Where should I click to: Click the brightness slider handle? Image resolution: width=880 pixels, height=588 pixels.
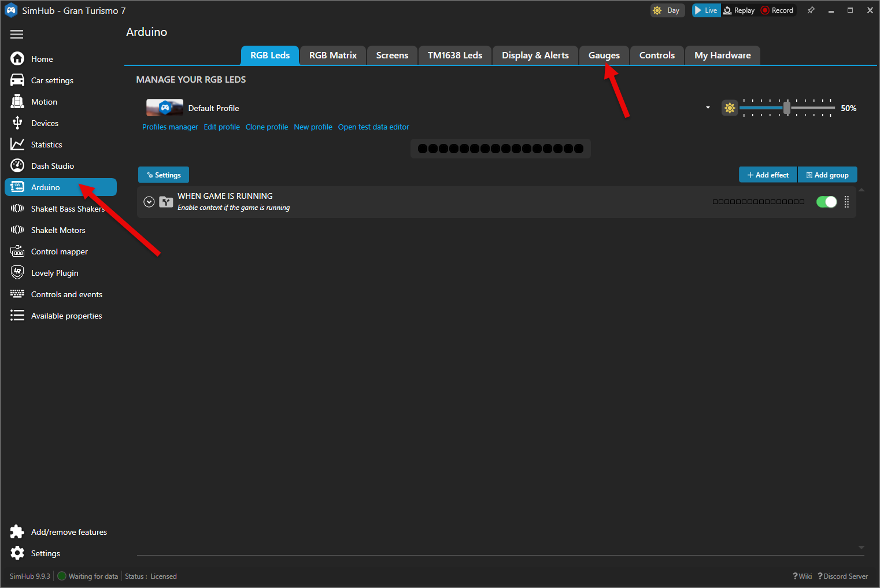[786, 108]
